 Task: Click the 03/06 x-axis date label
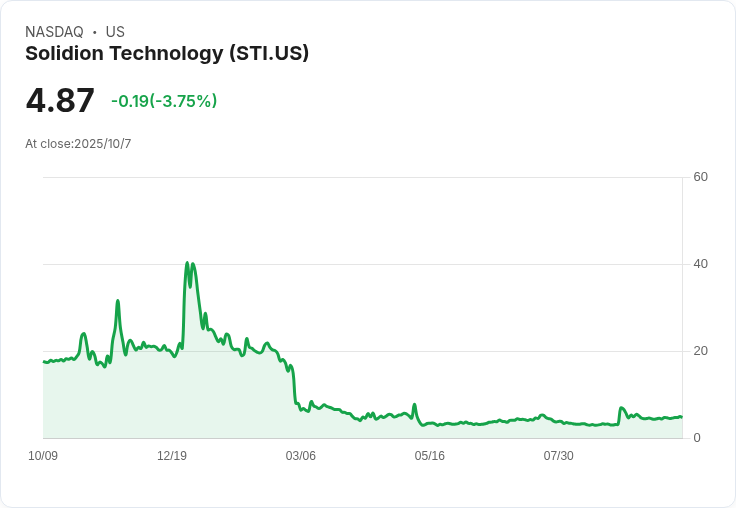[x=300, y=456]
